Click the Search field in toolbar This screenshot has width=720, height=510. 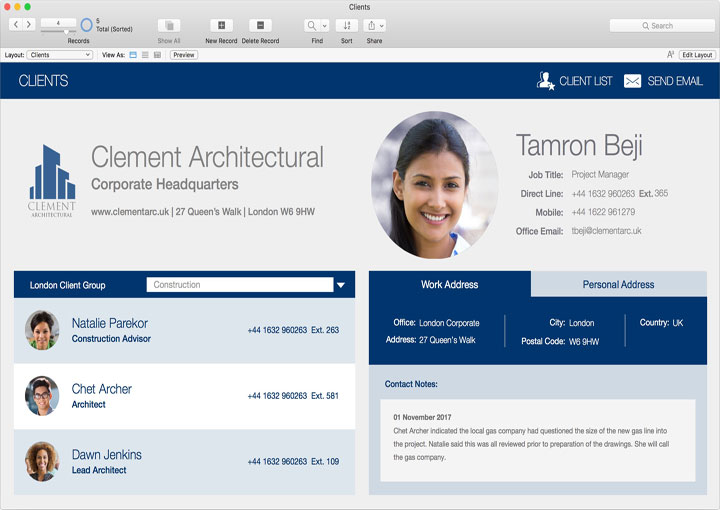coord(661,25)
